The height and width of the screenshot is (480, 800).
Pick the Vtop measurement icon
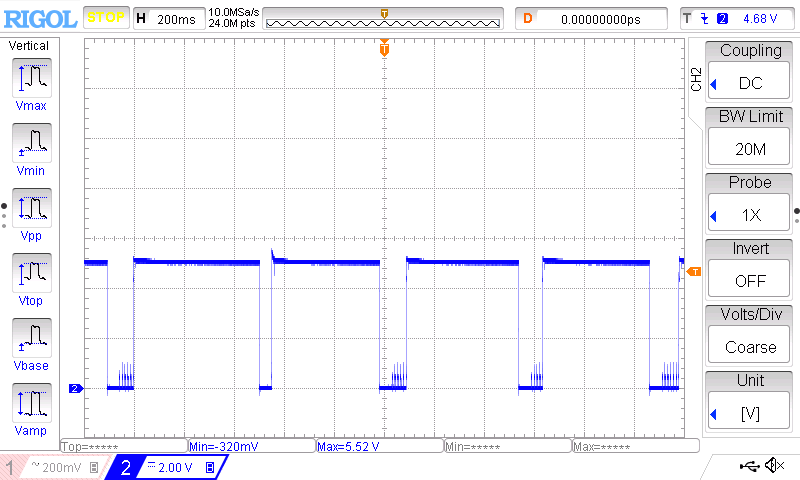pyautogui.click(x=31, y=272)
